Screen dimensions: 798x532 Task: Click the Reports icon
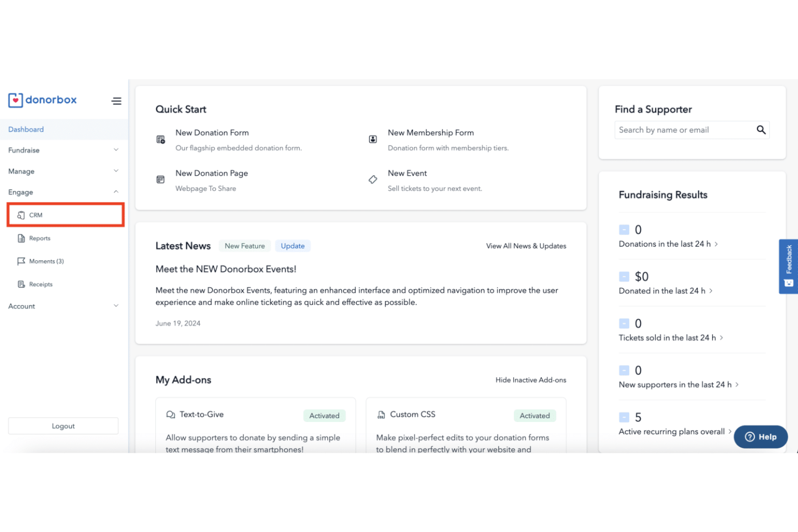pyautogui.click(x=22, y=238)
